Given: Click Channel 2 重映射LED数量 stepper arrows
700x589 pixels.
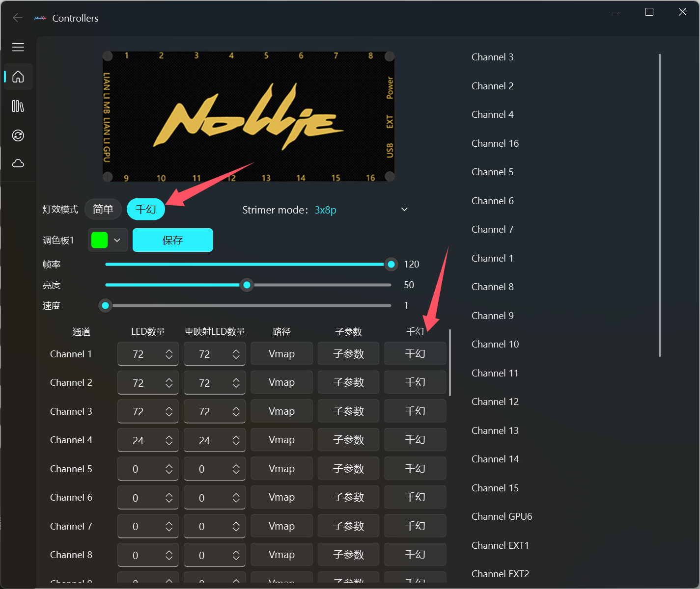Looking at the screenshot, I should click(236, 383).
